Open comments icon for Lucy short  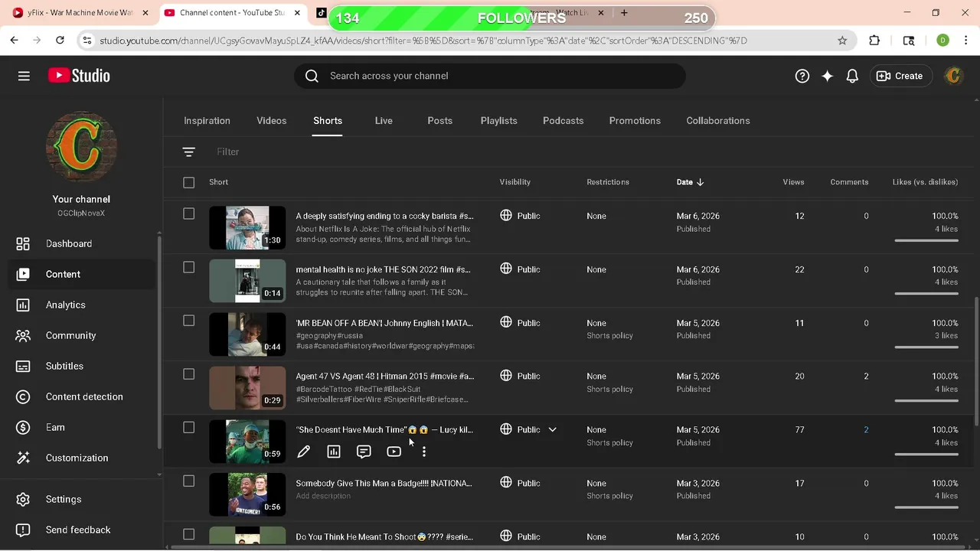[x=364, y=452]
